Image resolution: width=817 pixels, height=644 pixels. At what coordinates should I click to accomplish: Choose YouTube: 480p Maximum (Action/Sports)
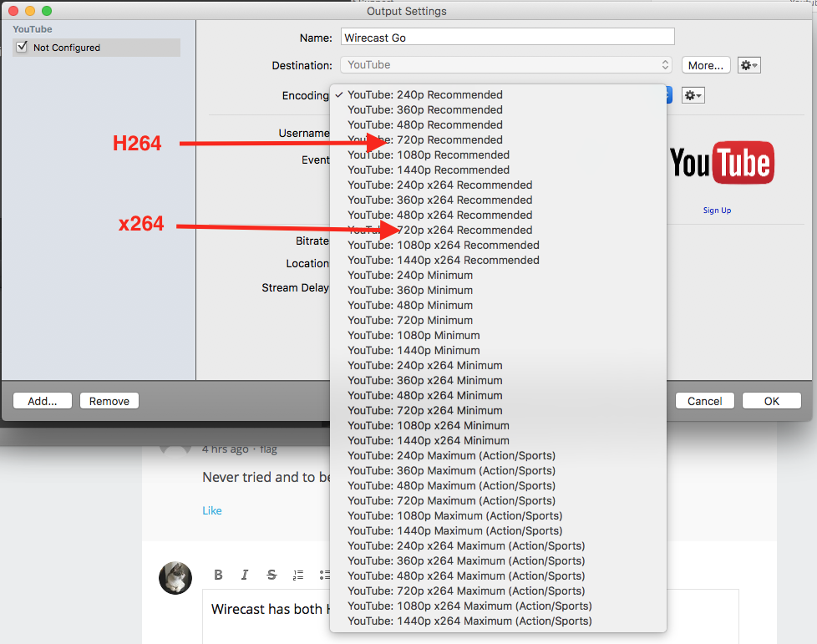pyautogui.click(x=498, y=486)
